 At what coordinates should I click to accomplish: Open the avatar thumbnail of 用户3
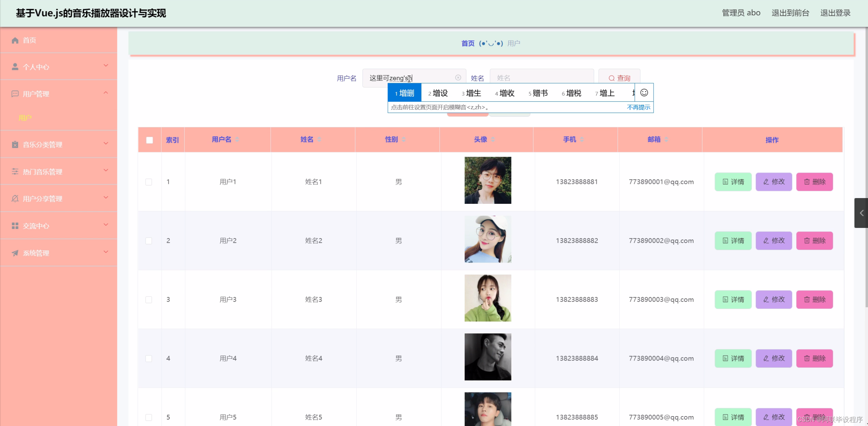coord(488,298)
